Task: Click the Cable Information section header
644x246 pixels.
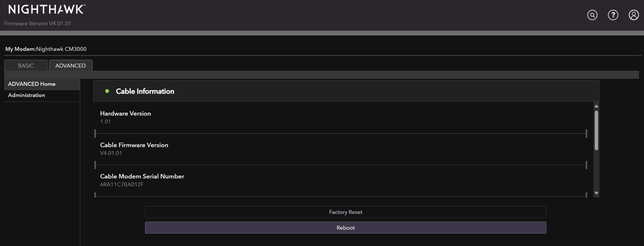Action: (x=346, y=91)
